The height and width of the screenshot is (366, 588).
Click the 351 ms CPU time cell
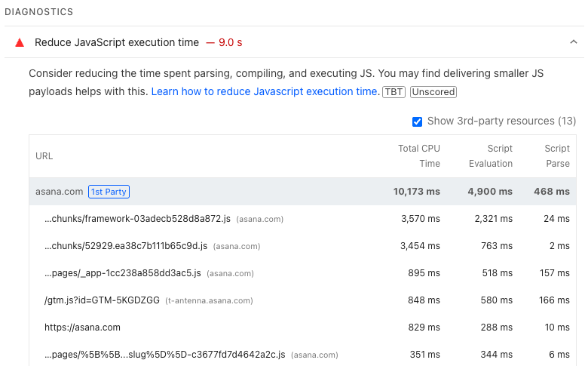425,355
